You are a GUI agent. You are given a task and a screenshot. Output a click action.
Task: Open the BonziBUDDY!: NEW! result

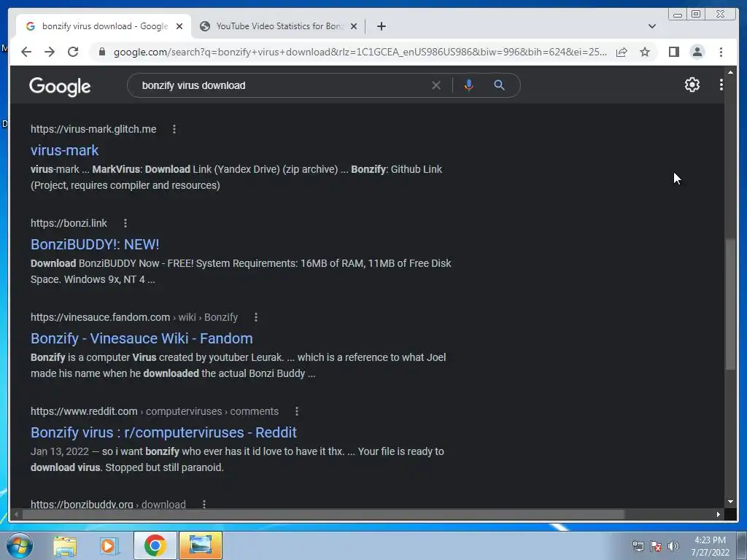coord(95,244)
